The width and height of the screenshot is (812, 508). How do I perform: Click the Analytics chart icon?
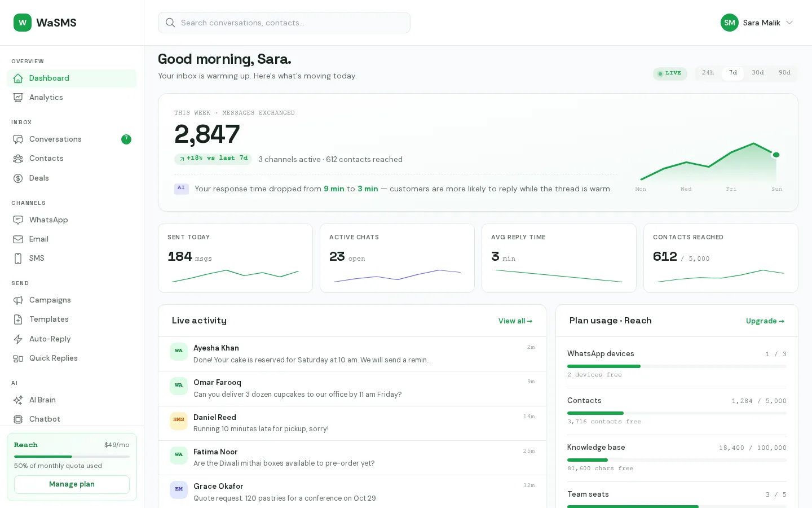[18, 98]
